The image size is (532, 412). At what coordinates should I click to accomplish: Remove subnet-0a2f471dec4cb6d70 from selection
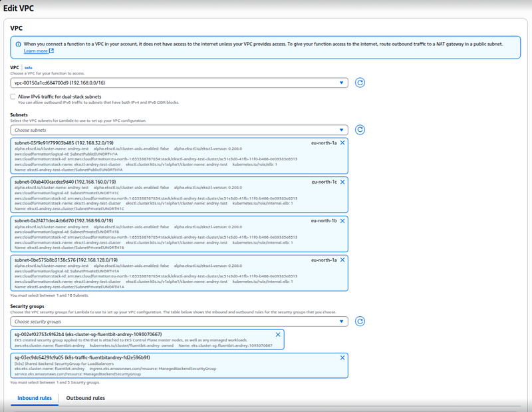tap(342, 221)
